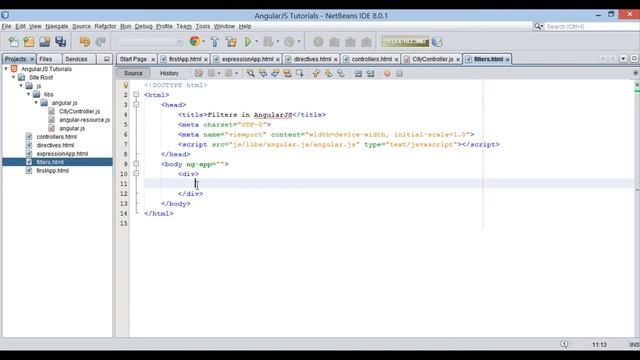Screen dimensions: 640x360
Task: Switch to the Start Page tab
Action: (x=133, y=59)
